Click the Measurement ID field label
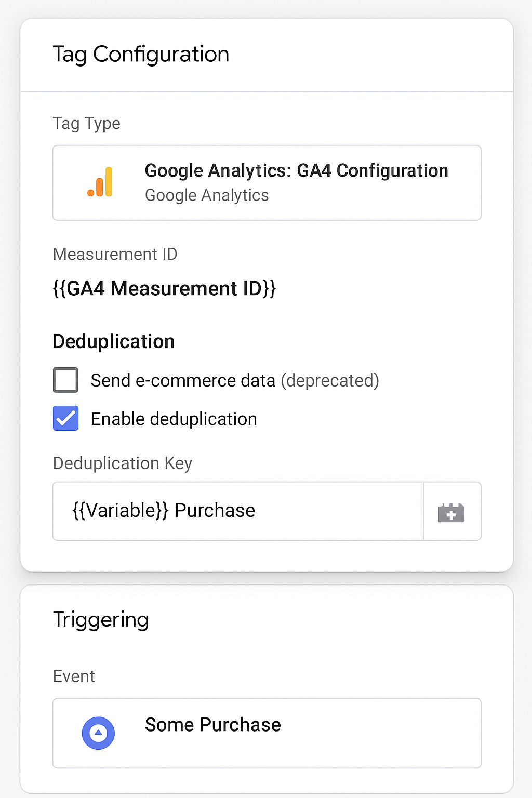The height and width of the screenshot is (798, 532). (115, 254)
